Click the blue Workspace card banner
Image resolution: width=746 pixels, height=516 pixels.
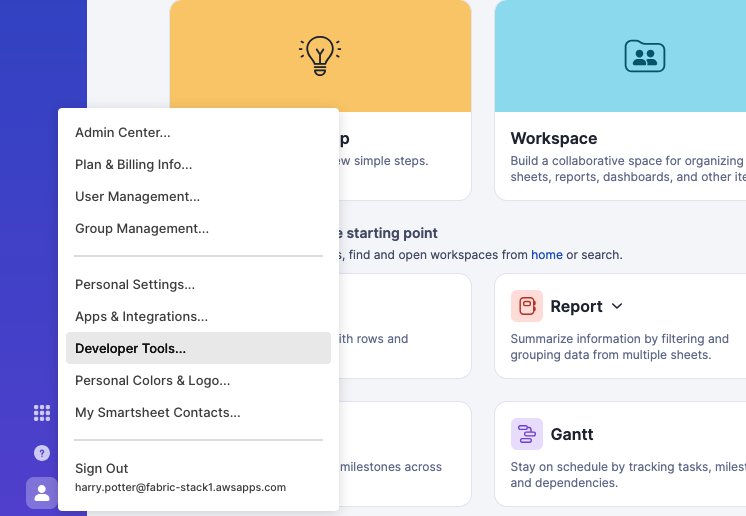[620, 56]
